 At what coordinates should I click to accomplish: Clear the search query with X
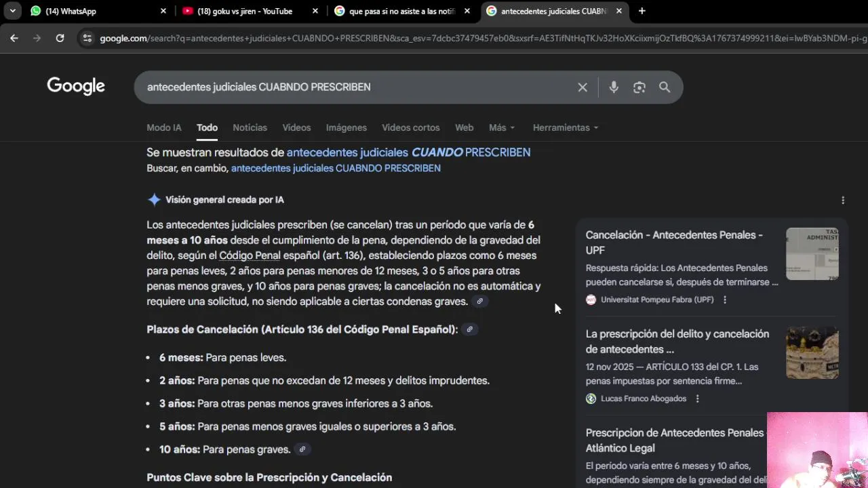coord(583,87)
